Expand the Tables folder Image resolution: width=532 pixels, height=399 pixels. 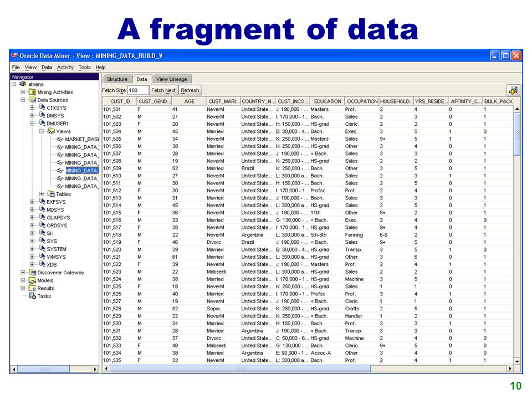[42, 194]
